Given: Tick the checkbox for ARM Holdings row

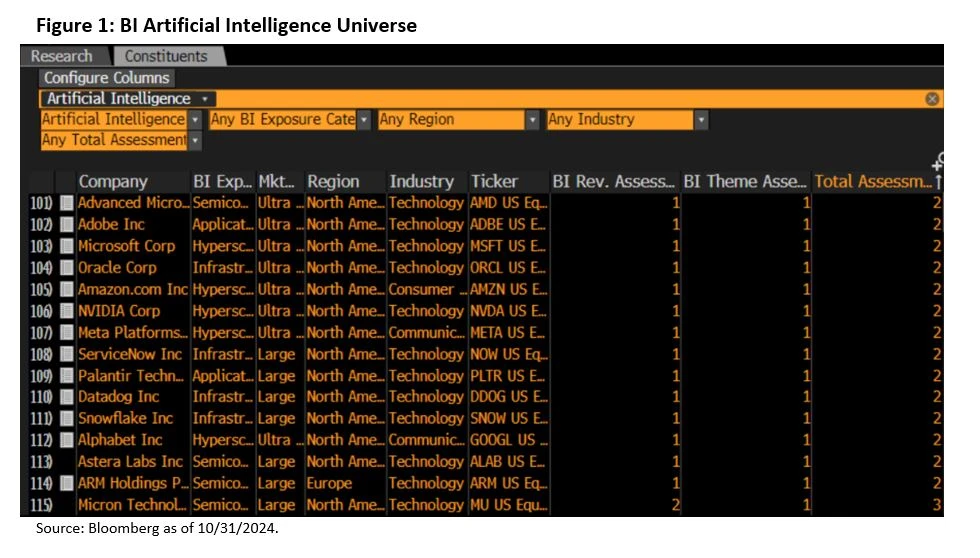Looking at the screenshot, I should 67,484.
